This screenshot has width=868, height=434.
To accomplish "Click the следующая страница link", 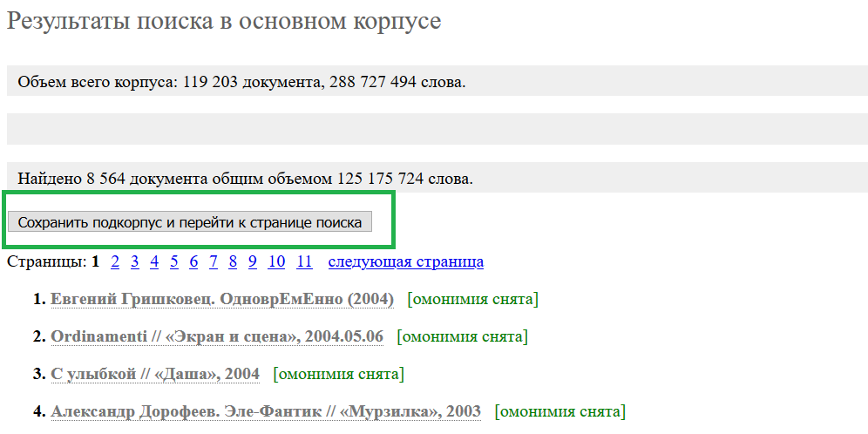I will 405,261.
